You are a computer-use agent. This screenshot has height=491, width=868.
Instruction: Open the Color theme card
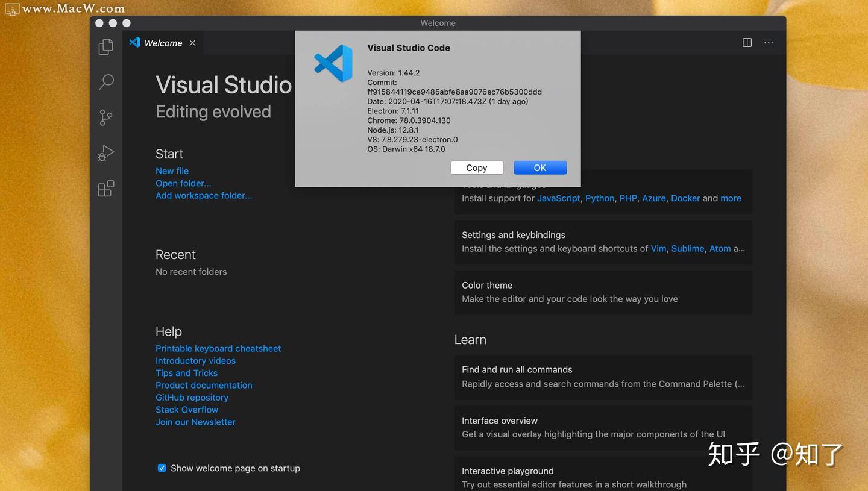coord(603,292)
